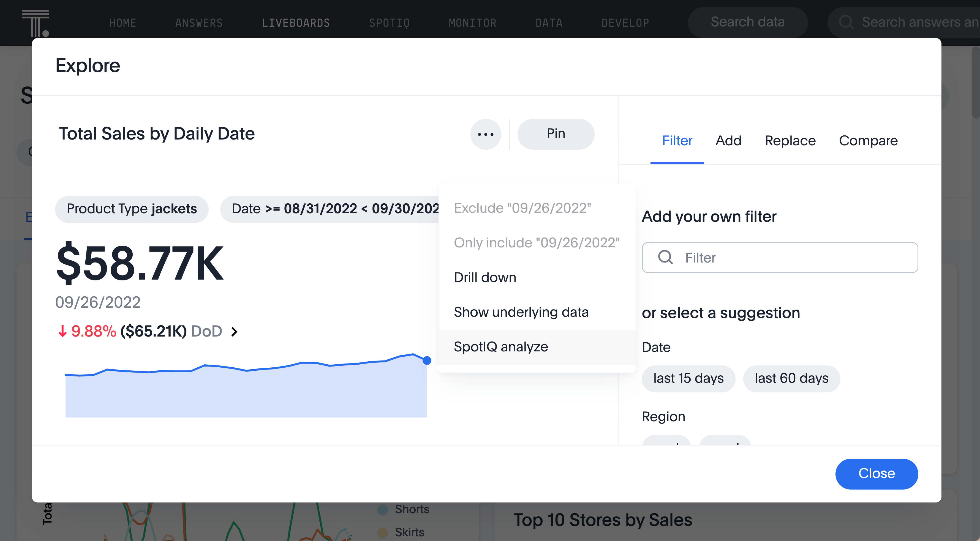The width and height of the screenshot is (980, 541).
Task: Select Exclude "09/26/2022" menu entry
Action: click(537, 208)
